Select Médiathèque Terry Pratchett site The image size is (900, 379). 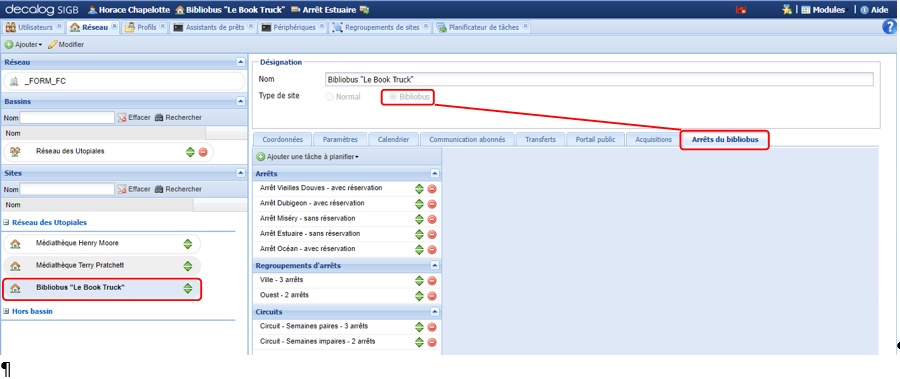click(102, 266)
